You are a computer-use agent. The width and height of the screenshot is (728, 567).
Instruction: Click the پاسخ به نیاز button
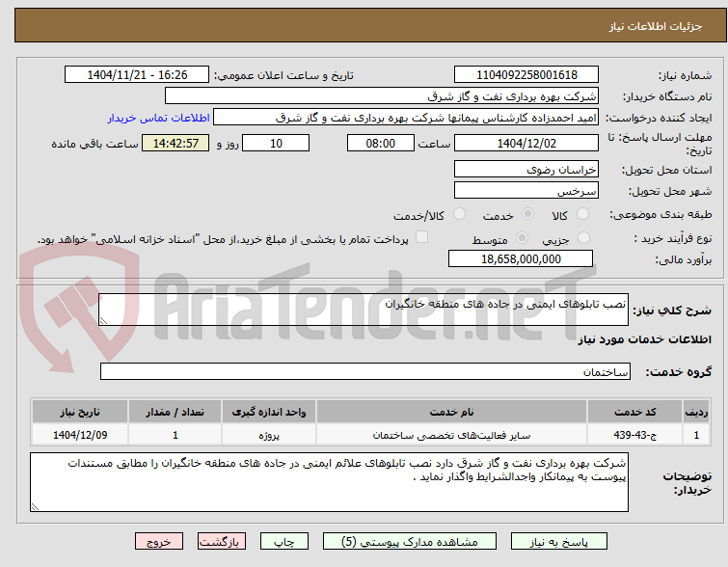click(x=559, y=542)
